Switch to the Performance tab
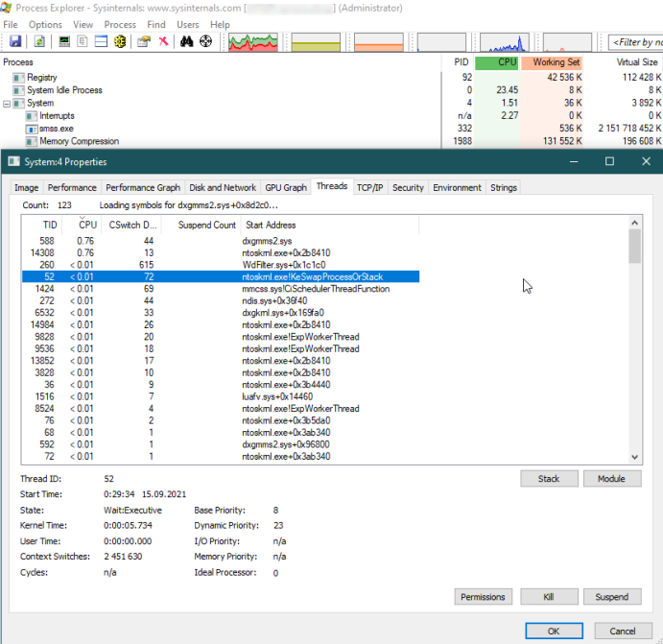Viewport: 663px width, 644px height. click(72, 188)
